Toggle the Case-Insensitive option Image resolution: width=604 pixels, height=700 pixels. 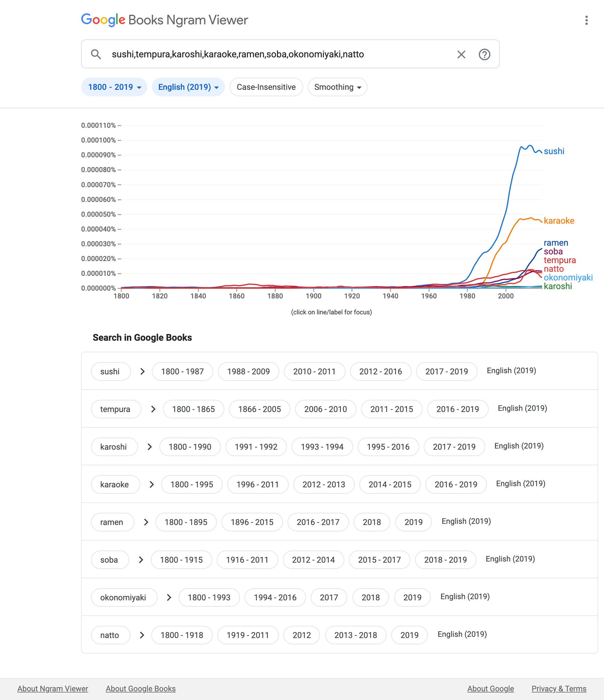pyautogui.click(x=266, y=87)
